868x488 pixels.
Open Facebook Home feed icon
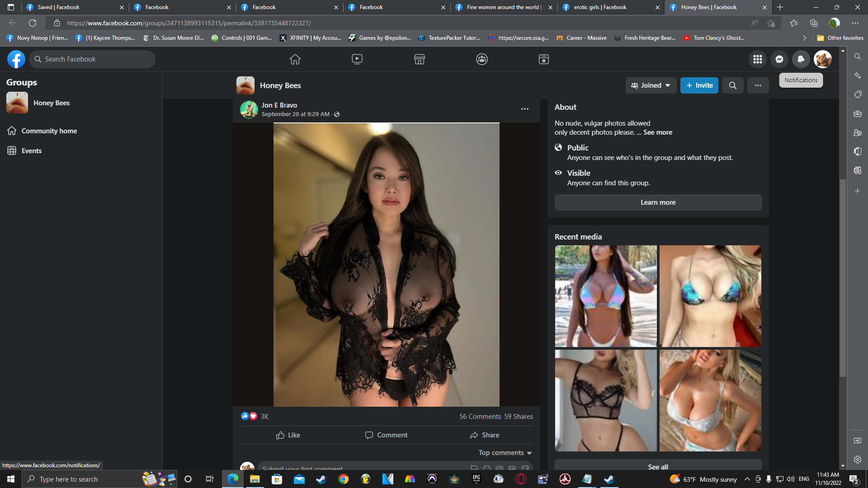[x=295, y=59]
